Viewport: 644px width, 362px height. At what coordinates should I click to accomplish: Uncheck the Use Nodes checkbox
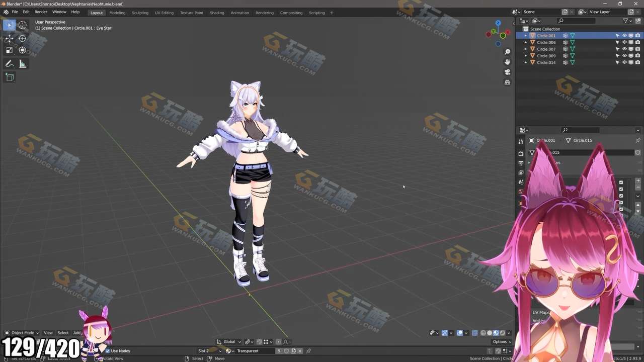[x=107, y=351]
